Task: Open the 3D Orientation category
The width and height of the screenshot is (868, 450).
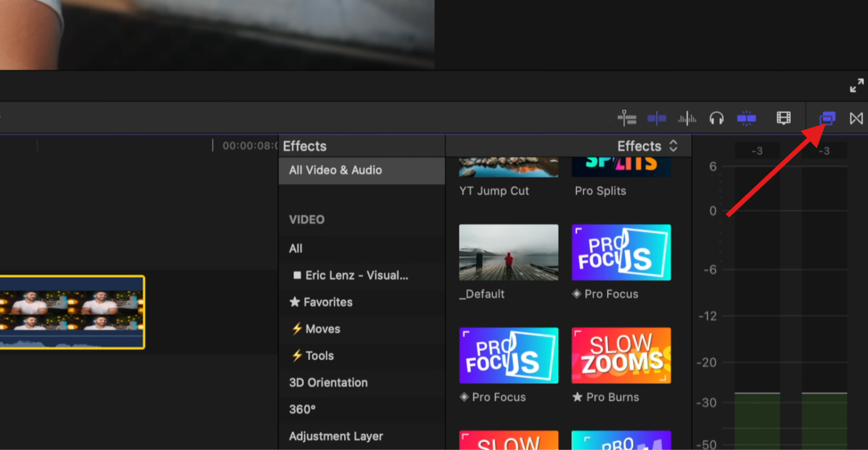Action: pyautogui.click(x=328, y=382)
